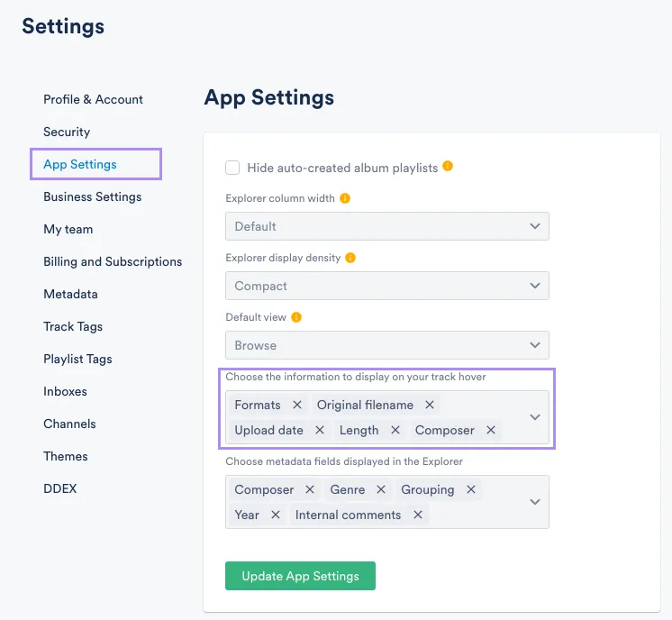Screen dimensions: 672x620
Task: Click the Update App Settings button
Action: (300, 576)
